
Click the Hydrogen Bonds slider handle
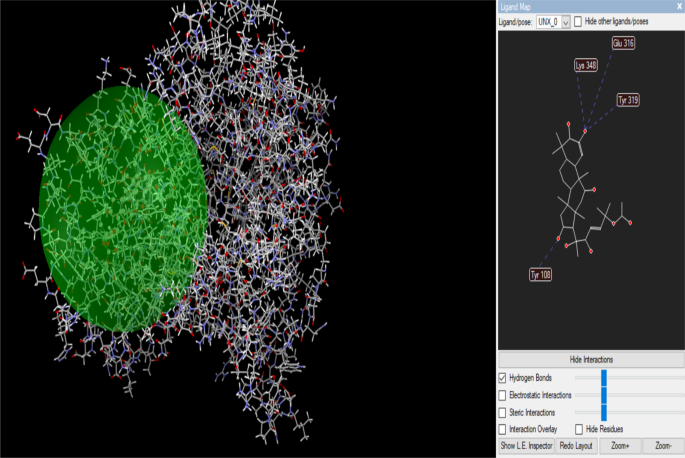(603, 378)
